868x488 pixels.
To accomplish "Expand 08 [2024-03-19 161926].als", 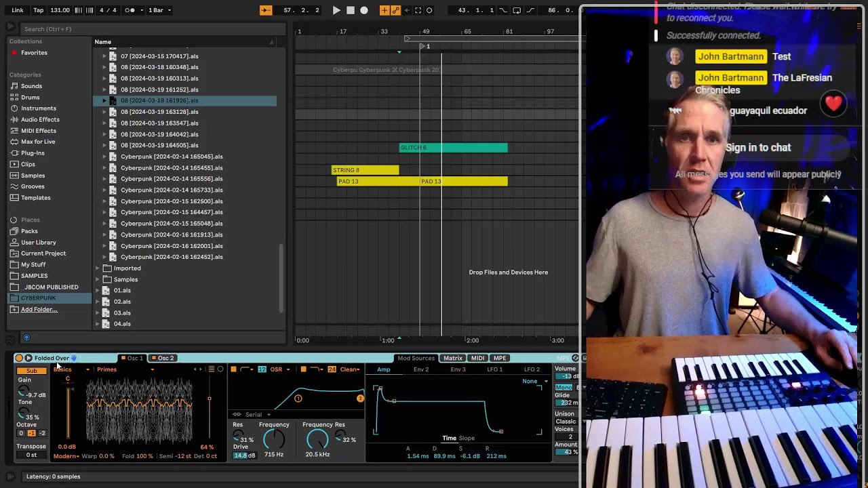I will tap(104, 101).
